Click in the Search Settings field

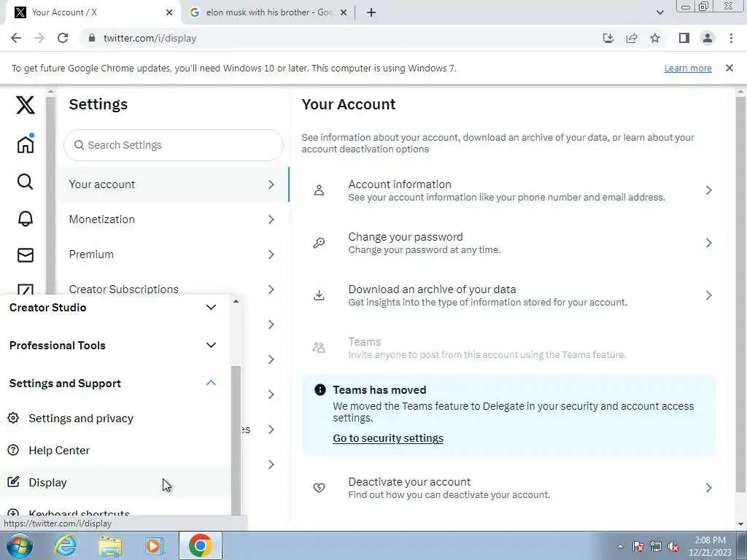coord(174,145)
